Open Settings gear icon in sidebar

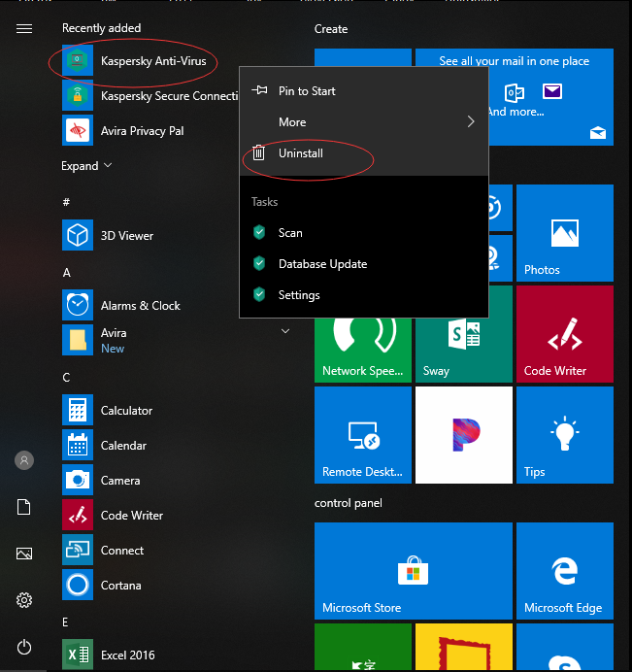(24, 600)
